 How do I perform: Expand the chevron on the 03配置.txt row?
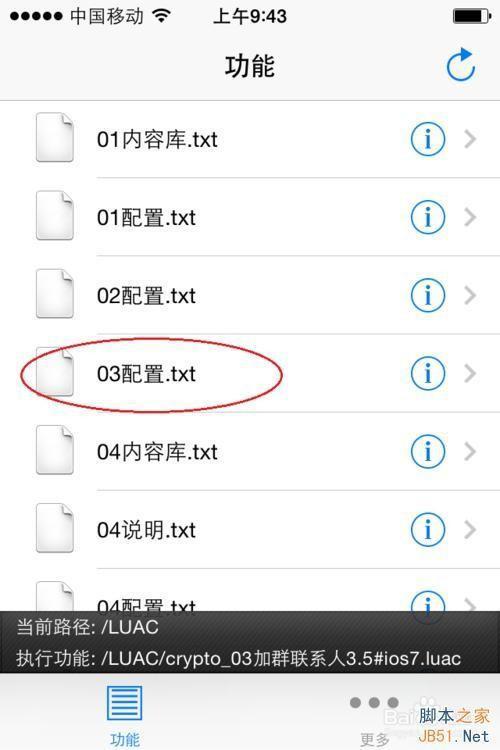coord(470,373)
